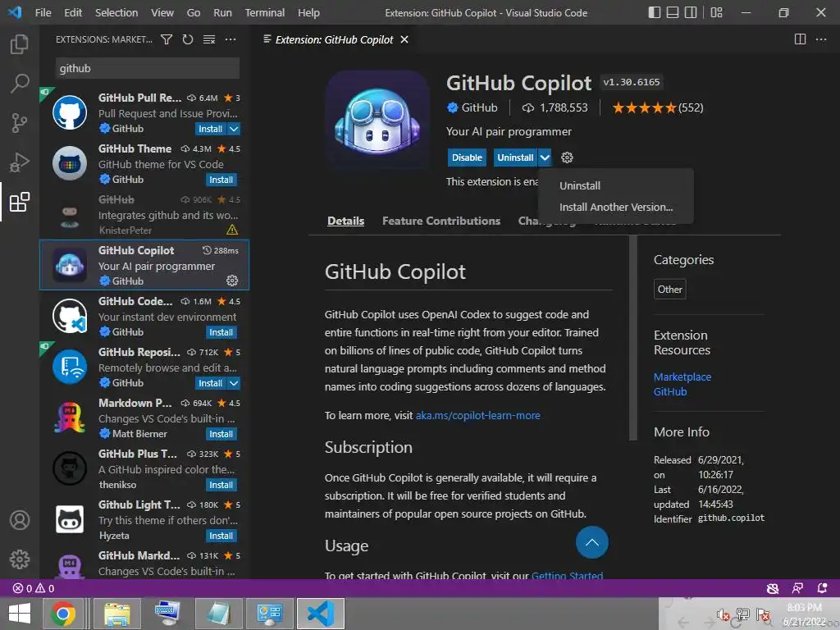Screen dimensions: 840x630
Task: Open the Extensions view icon
Action: [x=20, y=202]
